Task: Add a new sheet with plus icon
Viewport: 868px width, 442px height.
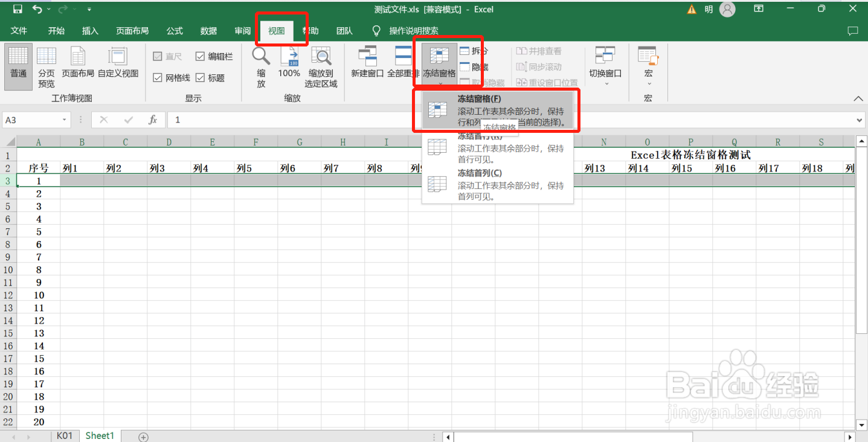Action: pos(143,437)
